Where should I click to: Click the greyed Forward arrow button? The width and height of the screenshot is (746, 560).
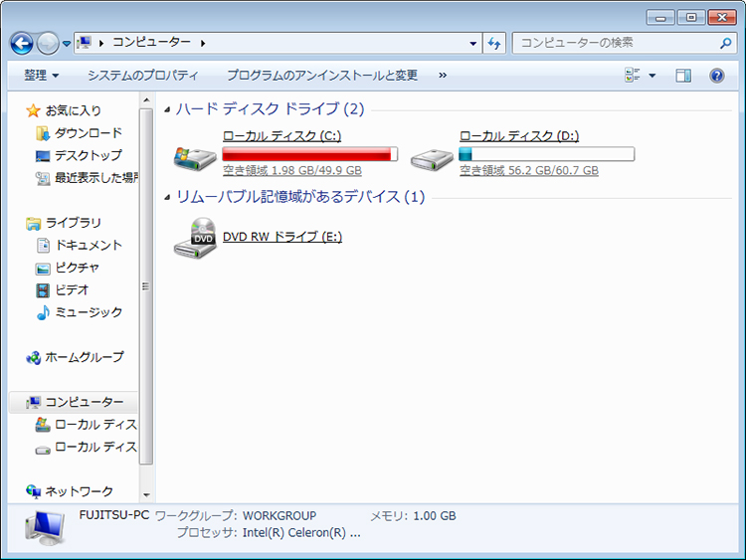tap(48, 44)
